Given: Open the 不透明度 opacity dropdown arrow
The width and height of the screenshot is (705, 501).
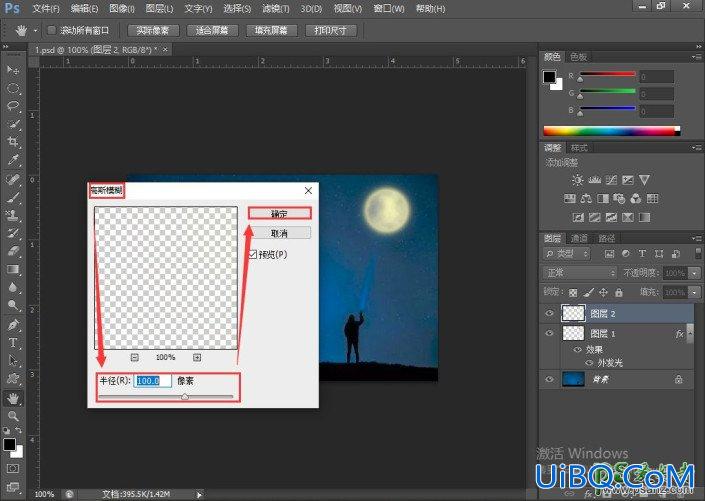Looking at the screenshot, I should tap(696, 273).
